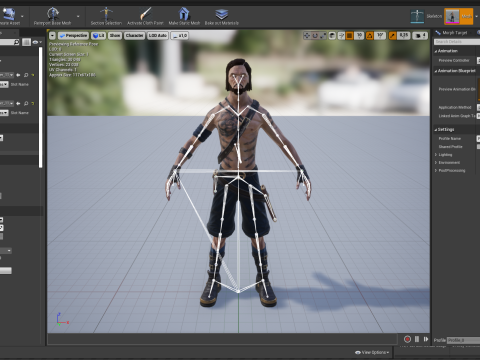Open the View Options menu

[372, 352]
